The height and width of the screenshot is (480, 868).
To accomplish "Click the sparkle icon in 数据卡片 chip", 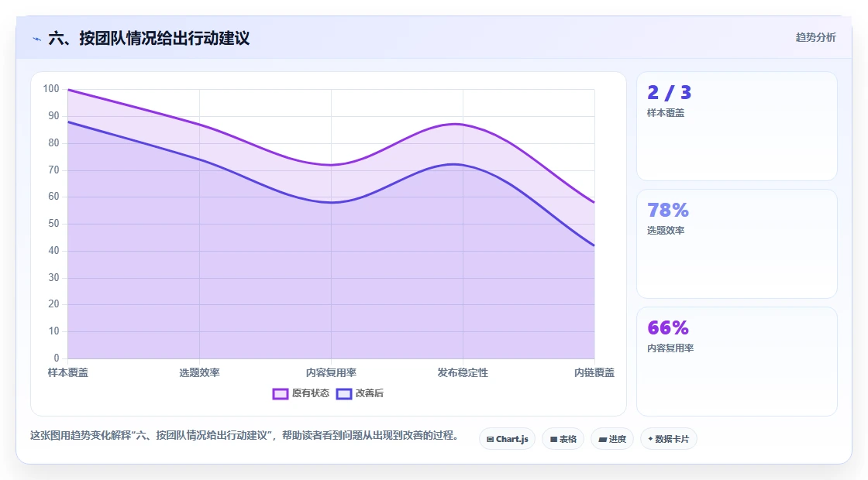I will [x=650, y=439].
